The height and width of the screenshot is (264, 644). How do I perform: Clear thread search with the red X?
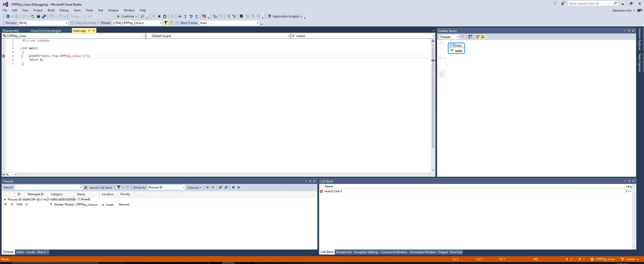[x=86, y=187]
